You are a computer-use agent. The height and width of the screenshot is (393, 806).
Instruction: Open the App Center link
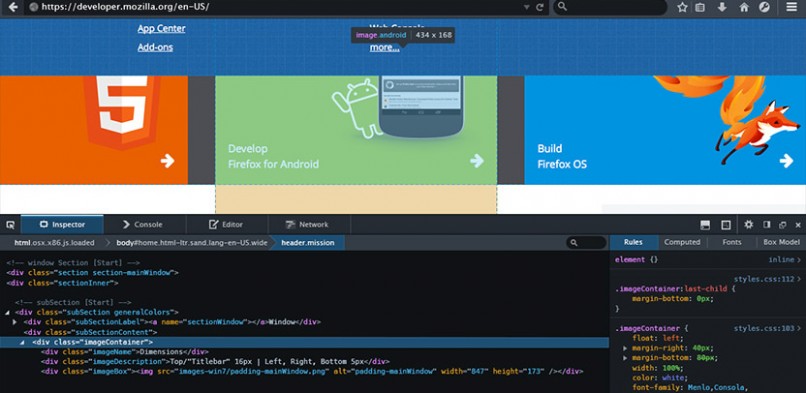pos(161,29)
